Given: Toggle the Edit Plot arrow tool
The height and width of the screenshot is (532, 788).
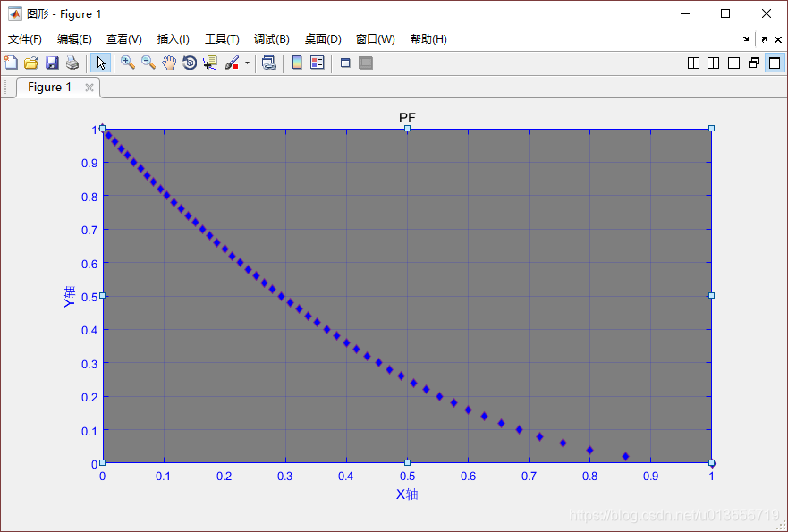Looking at the screenshot, I should click(x=101, y=63).
